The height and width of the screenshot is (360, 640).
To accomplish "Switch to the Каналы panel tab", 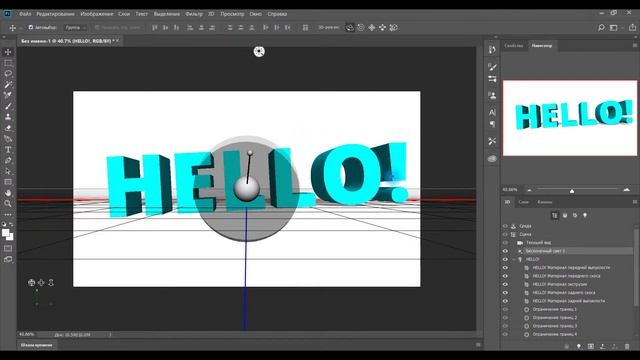I will [544, 202].
